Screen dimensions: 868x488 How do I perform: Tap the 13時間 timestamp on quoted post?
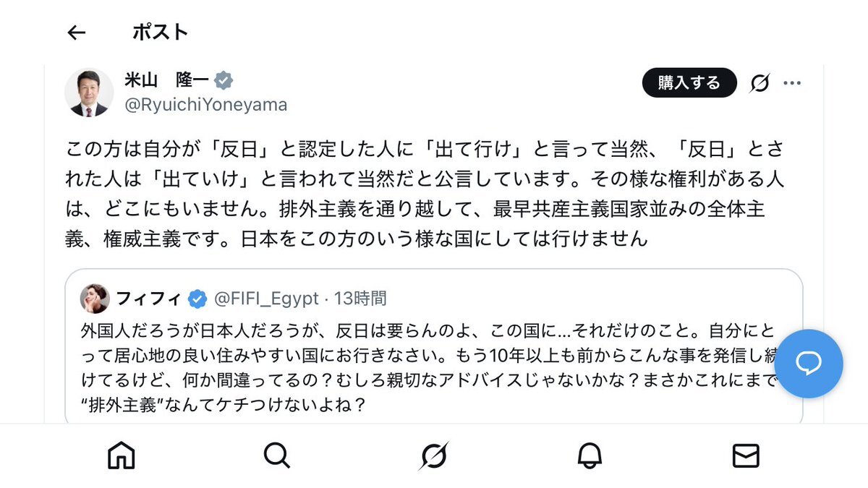360,298
